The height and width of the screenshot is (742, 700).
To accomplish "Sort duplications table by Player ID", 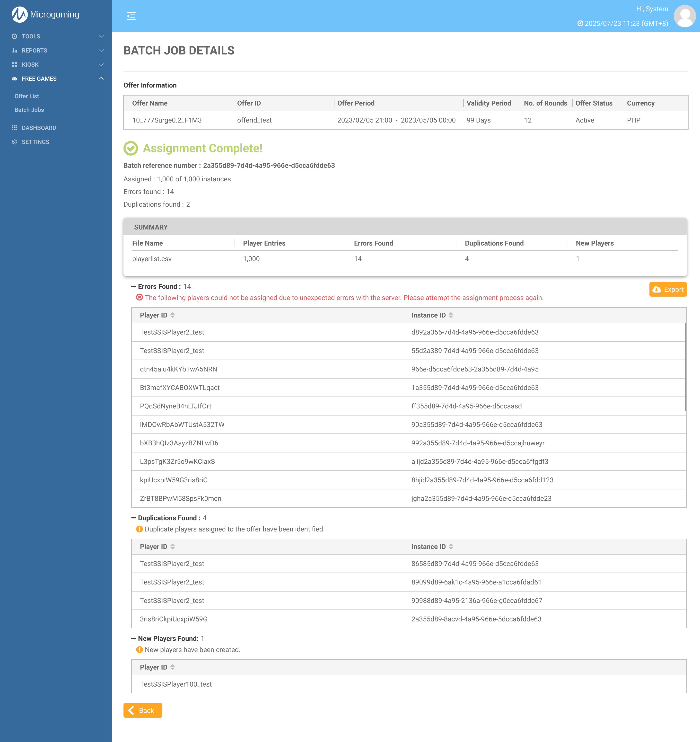I will (172, 547).
